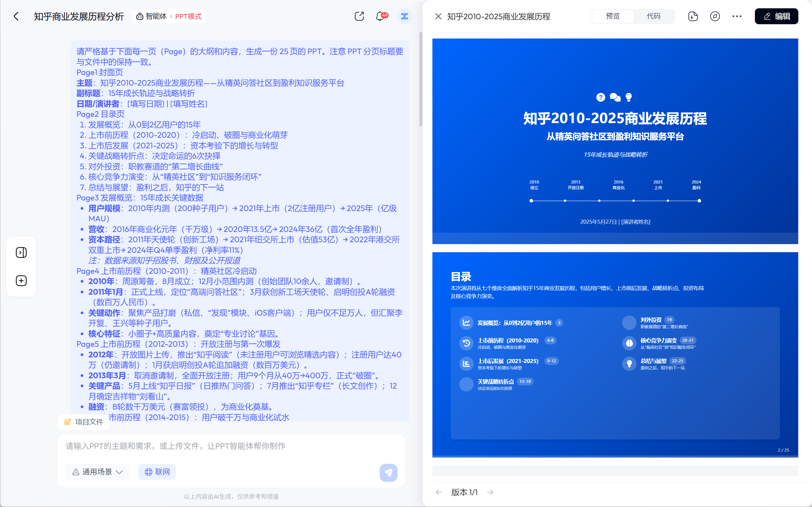The height and width of the screenshot is (507, 812).
Task: Go to next version arrow
Action: [490, 492]
